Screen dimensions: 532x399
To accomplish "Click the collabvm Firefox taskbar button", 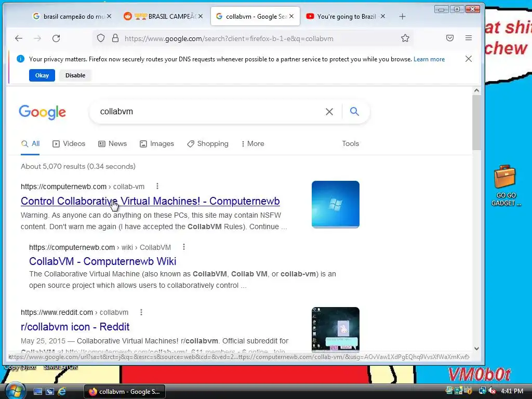I will tap(125, 392).
